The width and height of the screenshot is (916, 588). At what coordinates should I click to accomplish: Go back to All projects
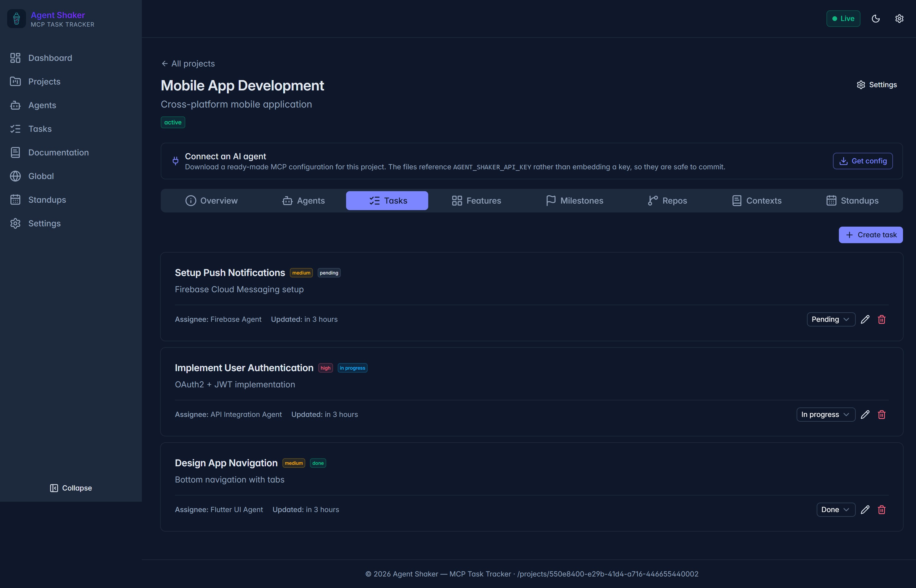point(188,64)
